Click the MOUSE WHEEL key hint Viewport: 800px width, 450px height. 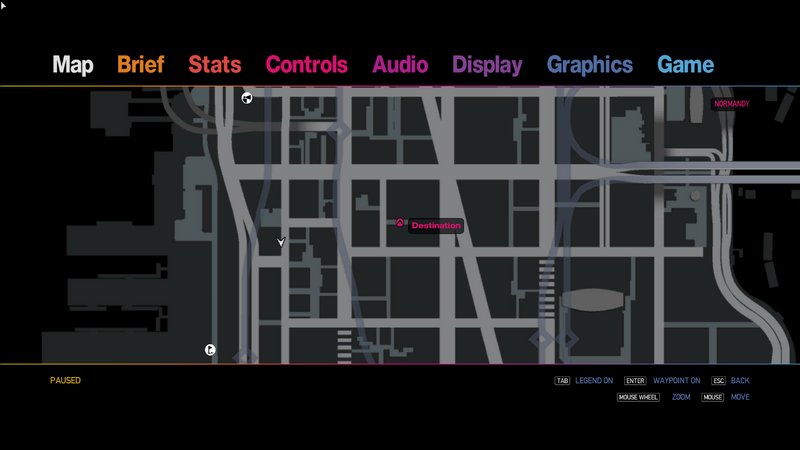[x=638, y=397]
